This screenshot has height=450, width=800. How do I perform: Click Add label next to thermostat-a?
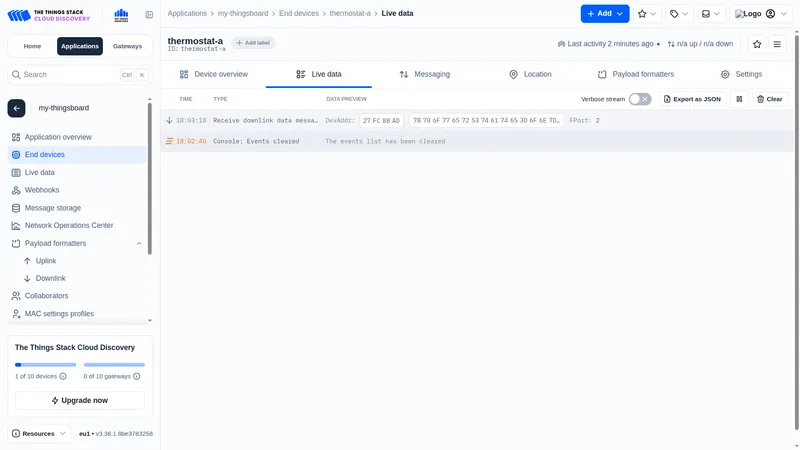tap(253, 43)
